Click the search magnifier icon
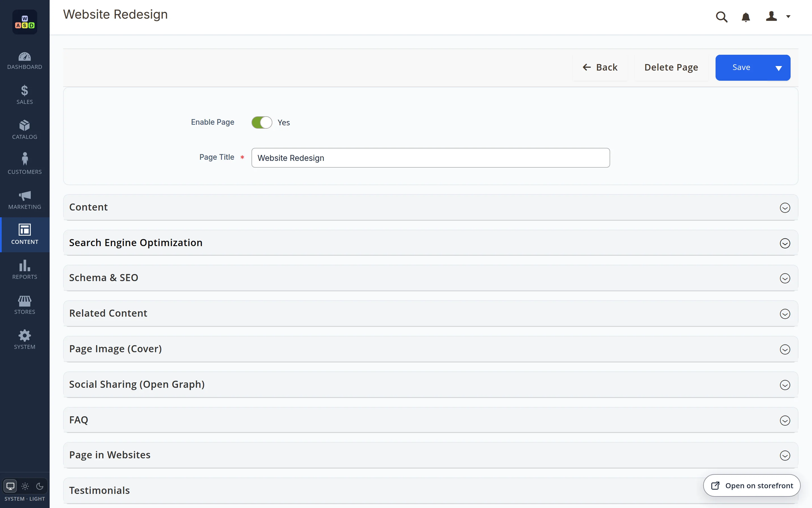This screenshot has width=812, height=508. click(x=721, y=17)
